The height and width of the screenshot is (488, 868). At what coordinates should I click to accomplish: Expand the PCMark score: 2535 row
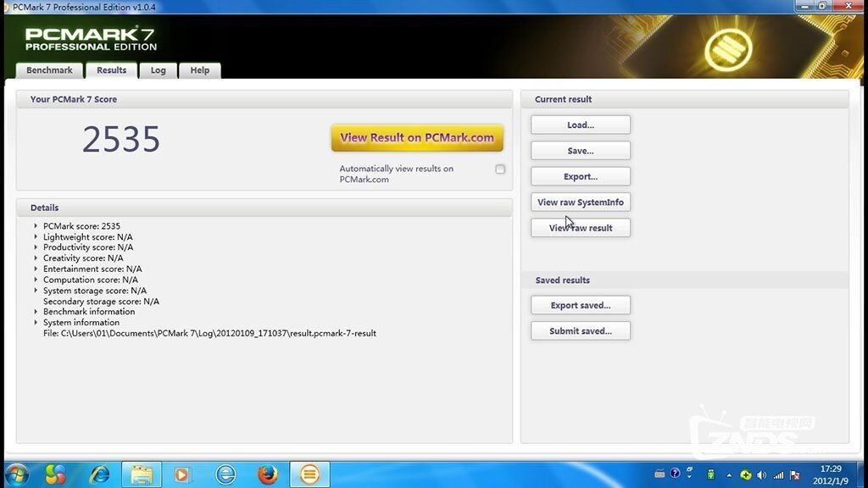tap(36, 225)
